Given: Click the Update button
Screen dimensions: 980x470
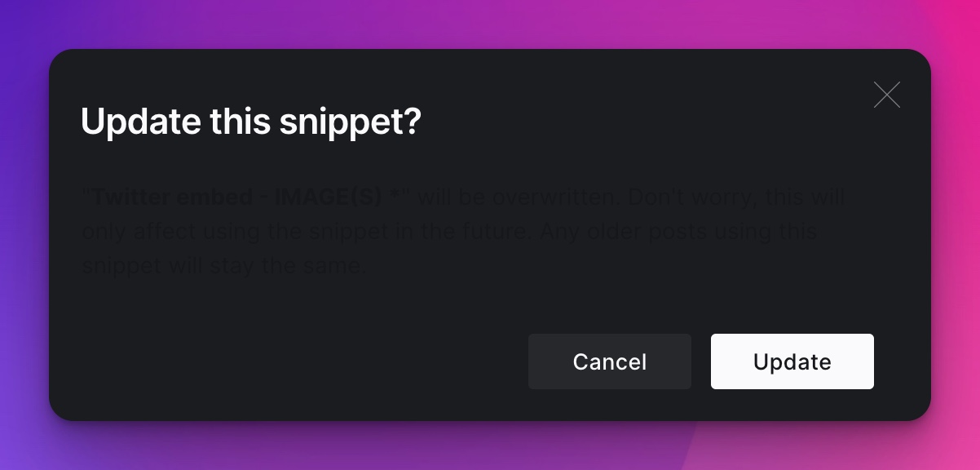Looking at the screenshot, I should [792, 361].
